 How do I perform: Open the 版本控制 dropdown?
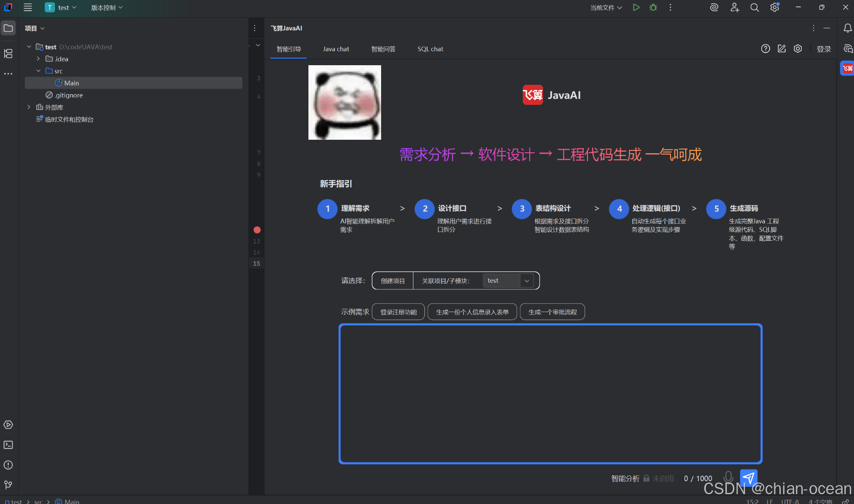pos(107,7)
